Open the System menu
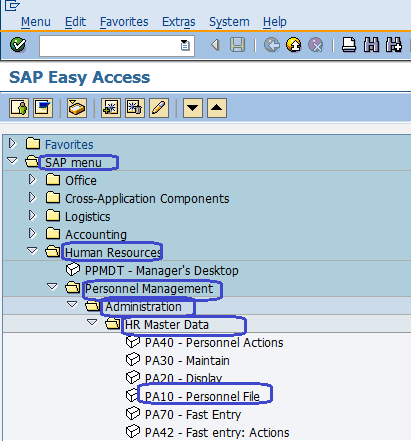The height and width of the screenshot is (441, 411). 229,22
